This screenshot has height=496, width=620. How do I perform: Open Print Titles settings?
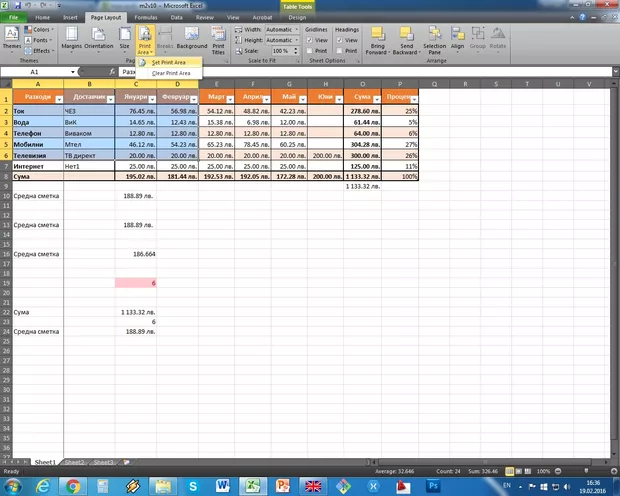219,39
